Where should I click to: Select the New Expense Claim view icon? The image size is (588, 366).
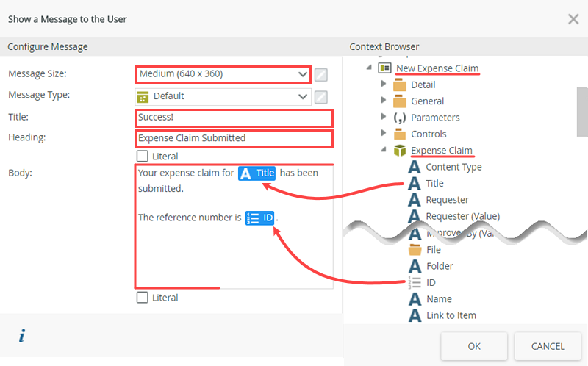(384, 68)
